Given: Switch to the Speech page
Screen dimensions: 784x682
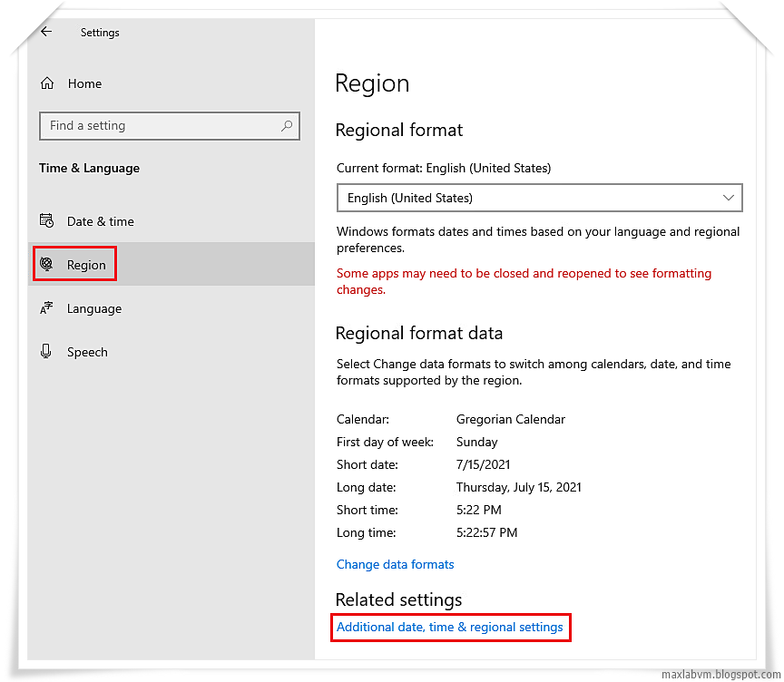Looking at the screenshot, I should (171, 352).
